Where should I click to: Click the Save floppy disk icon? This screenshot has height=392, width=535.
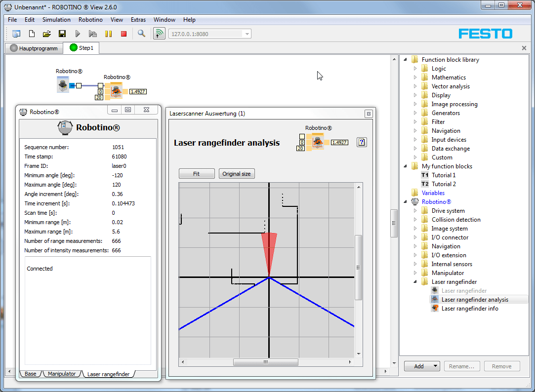[x=62, y=34]
